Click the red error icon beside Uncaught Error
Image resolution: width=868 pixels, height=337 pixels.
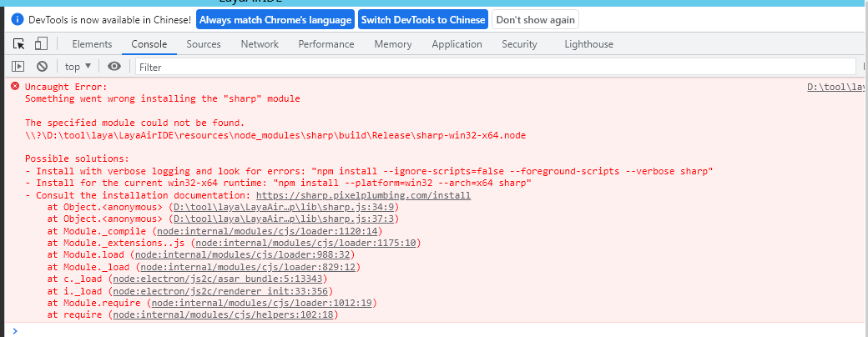tap(15, 87)
